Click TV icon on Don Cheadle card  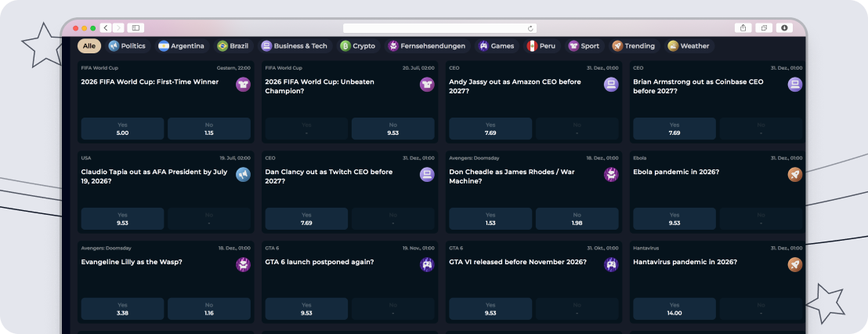tap(611, 175)
